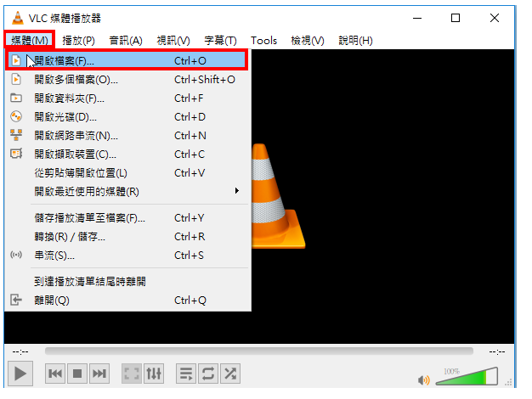Click the Play button
The width and height of the screenshot is (532, 399).
pos(20,374)
